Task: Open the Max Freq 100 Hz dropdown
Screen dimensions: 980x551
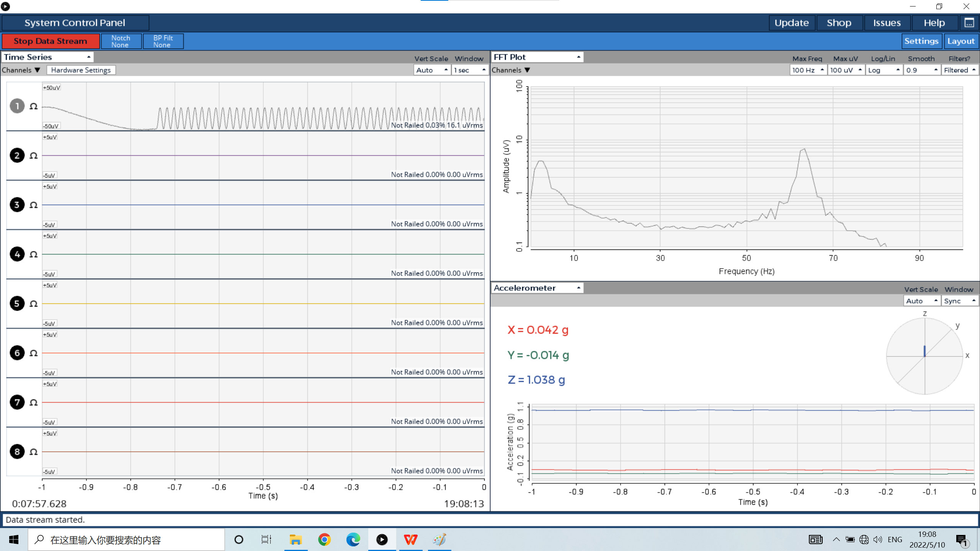Action: [808, 70]
